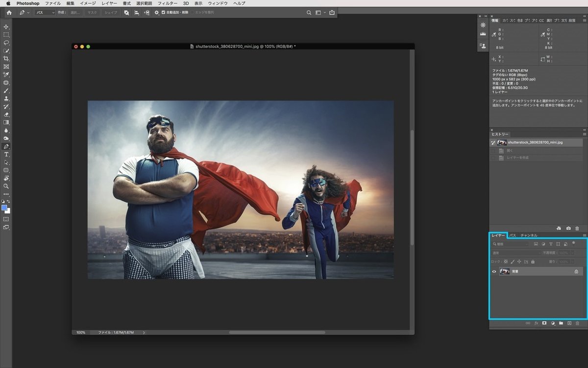Toggle layer filtering on/off switch

(x=573, y=243)
